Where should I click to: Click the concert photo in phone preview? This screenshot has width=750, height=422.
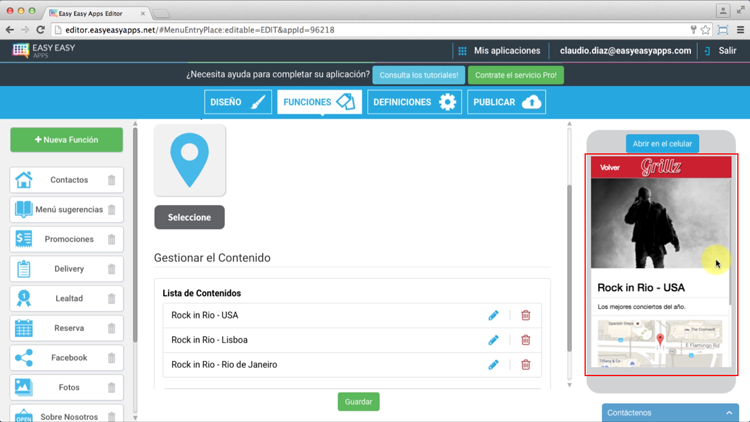[661, 223]
